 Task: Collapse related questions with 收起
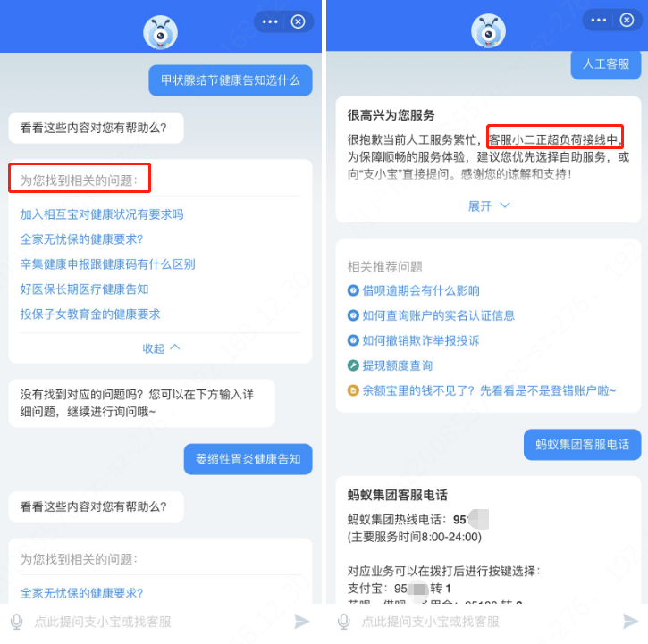161,348
